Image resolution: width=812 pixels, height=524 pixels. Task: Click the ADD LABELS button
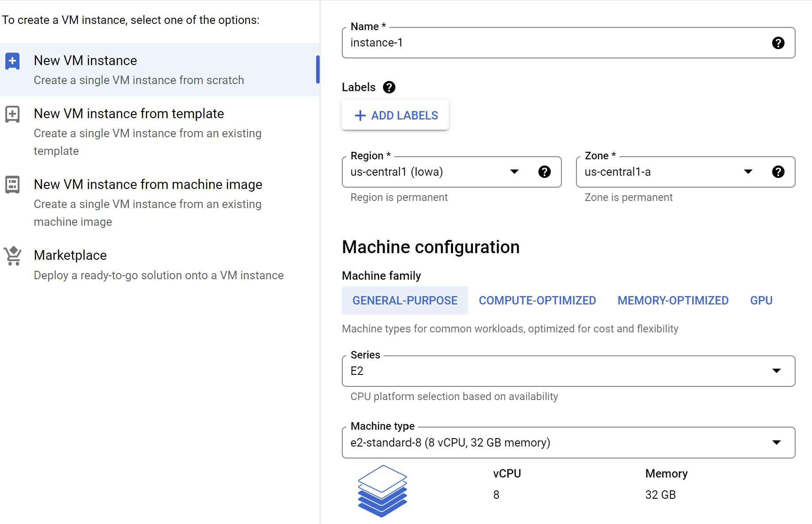click(395, 115)
